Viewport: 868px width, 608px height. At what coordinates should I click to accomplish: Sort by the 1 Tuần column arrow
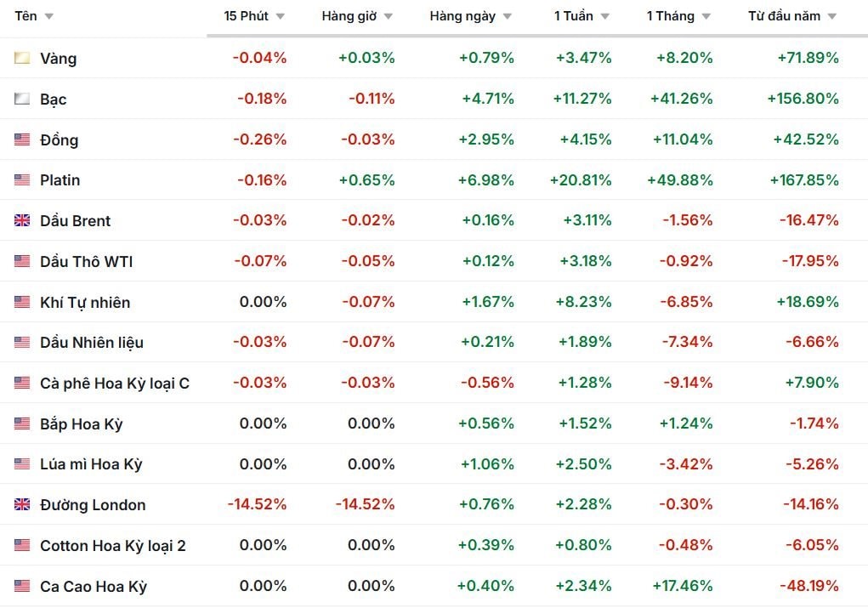(605, 17)
